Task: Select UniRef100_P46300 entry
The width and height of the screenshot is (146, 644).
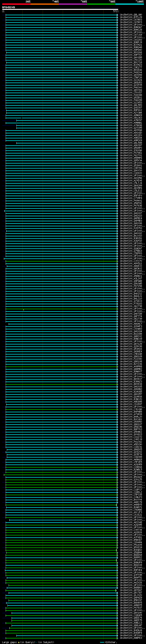Action: 131,87
